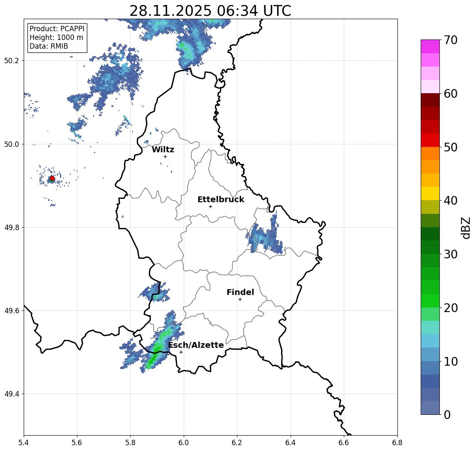Click 'Data: RMIB' in the info box

[49, 46]
